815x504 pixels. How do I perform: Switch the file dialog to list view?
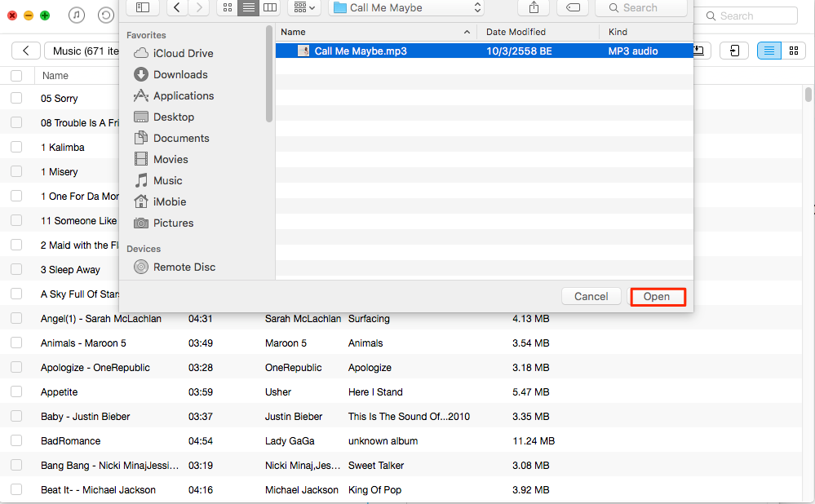click(249, 8)
